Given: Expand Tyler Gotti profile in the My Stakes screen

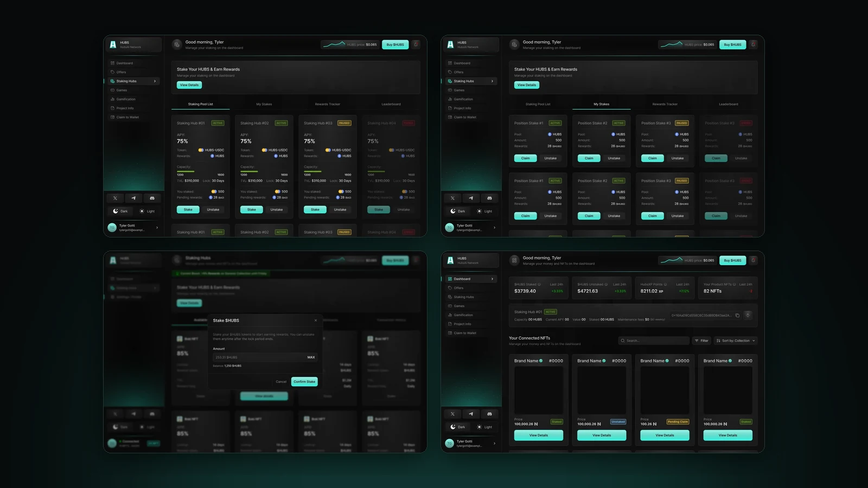Looking at the screenshot, I should click(x=495, y=228).
